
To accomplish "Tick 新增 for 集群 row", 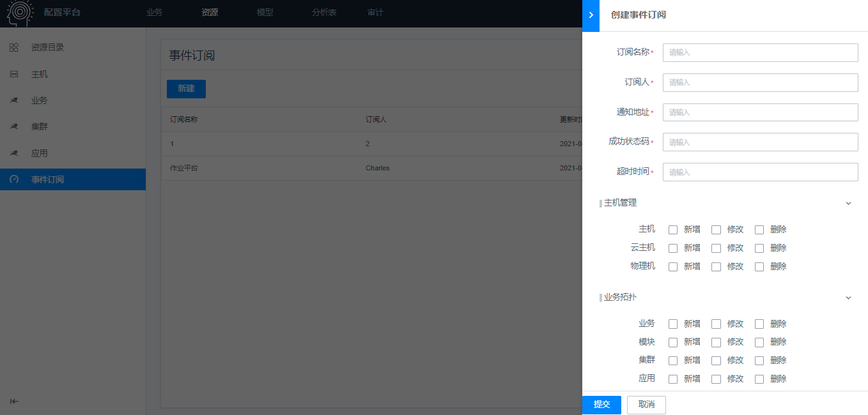I will click(x=673, y=361).
